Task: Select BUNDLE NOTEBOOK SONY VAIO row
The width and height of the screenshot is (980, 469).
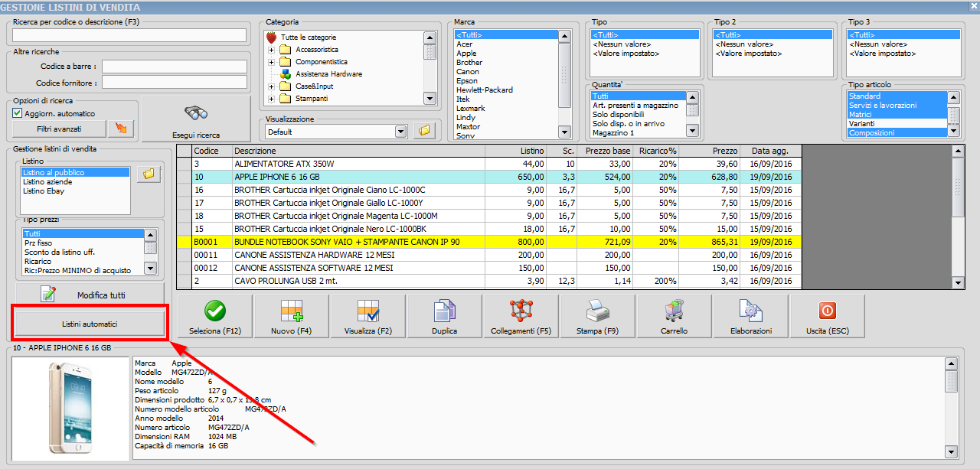Action: point(488,242)
